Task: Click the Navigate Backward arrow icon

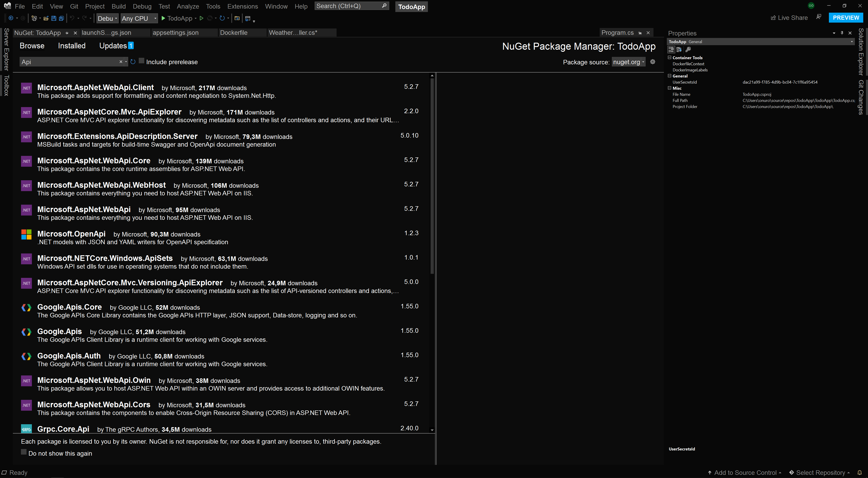Action: [11, 18]
